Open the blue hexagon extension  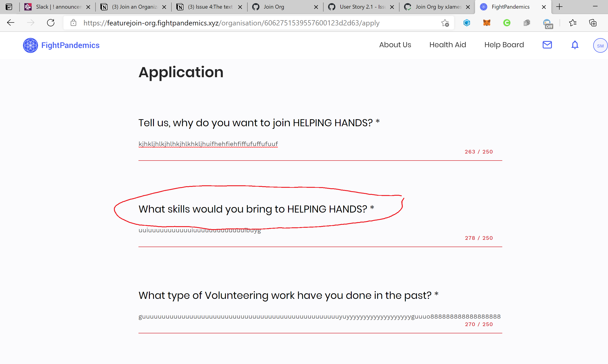[467, 23]
